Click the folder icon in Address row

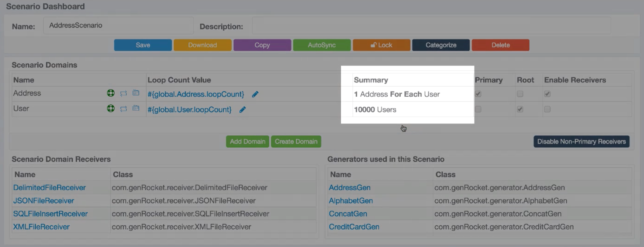[136, 93]
